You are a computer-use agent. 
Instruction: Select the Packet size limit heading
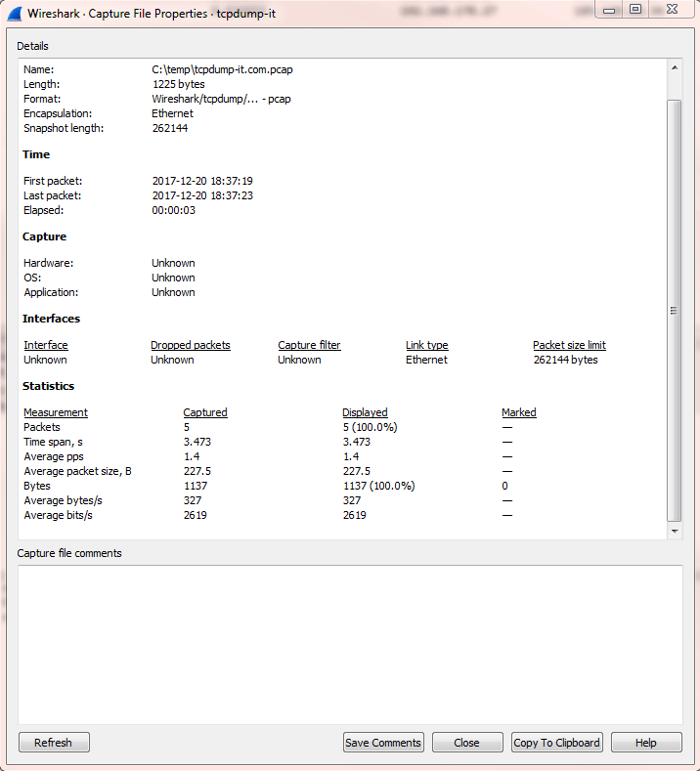[x=569, y=345]
